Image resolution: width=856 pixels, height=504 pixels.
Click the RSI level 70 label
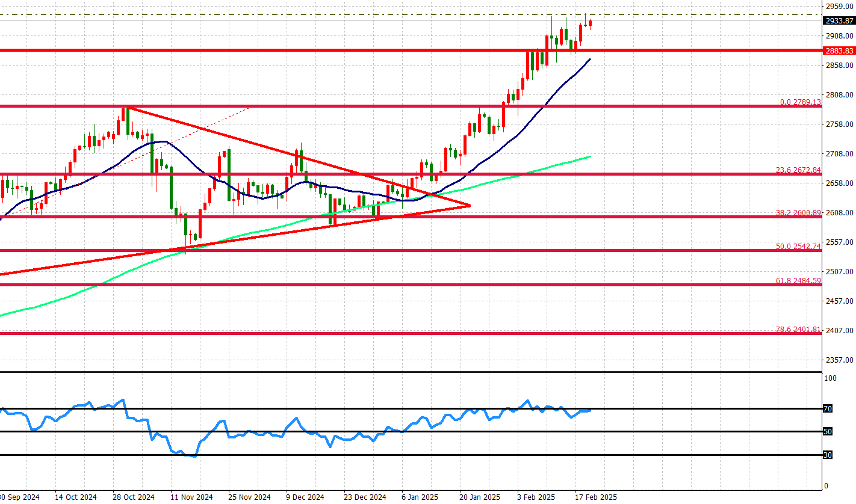pos(828,409)
